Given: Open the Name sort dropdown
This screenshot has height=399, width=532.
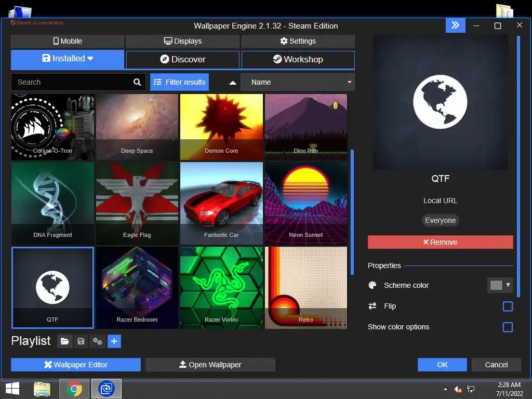Looking at the screenshot, I should 298,82.
